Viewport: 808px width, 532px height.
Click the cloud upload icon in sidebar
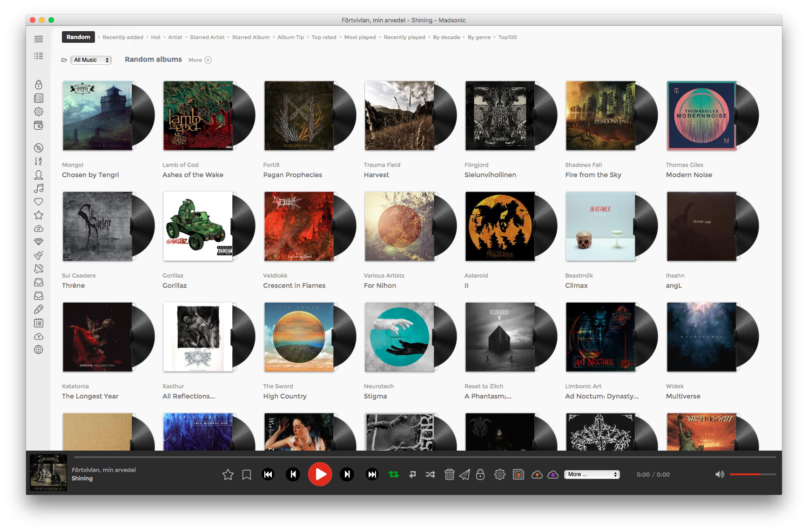coord(39,336)
